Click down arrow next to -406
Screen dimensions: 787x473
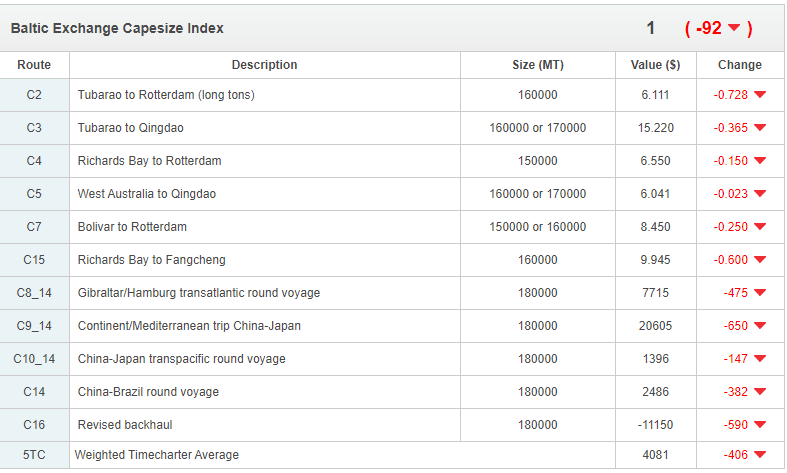760,454
